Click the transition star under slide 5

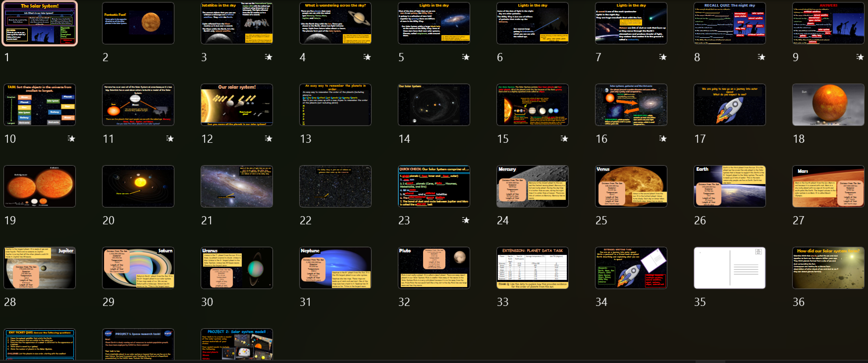coord(466,57)
